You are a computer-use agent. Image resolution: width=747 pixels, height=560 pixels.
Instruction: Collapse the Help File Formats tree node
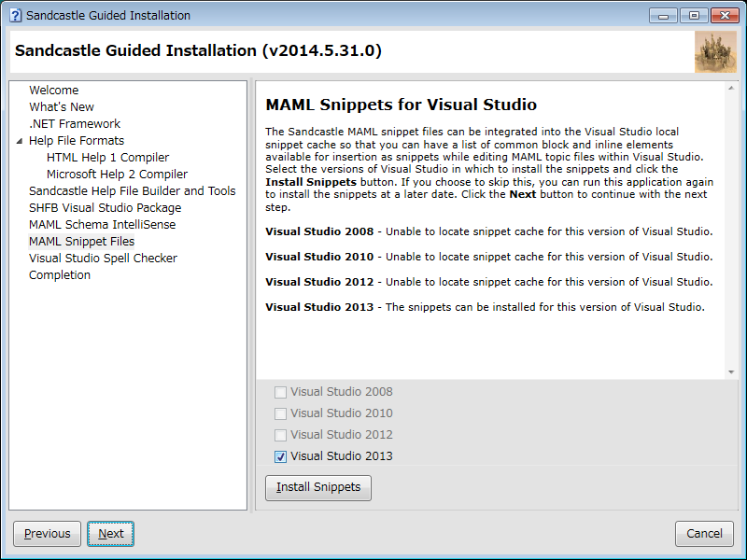pyautogui.click(x=19, y=141)
